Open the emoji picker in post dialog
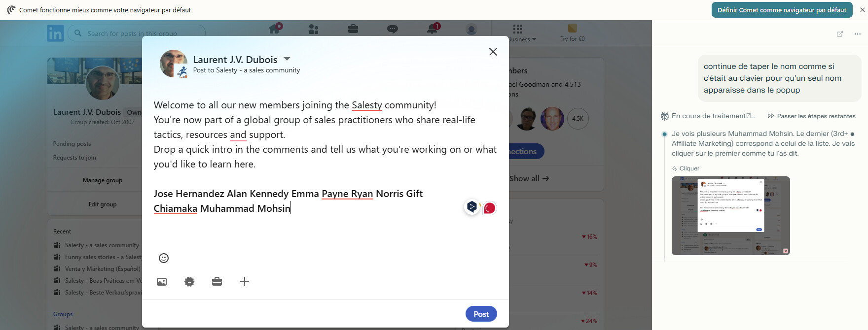The image size is (868, 330). [x=164, y=258]
